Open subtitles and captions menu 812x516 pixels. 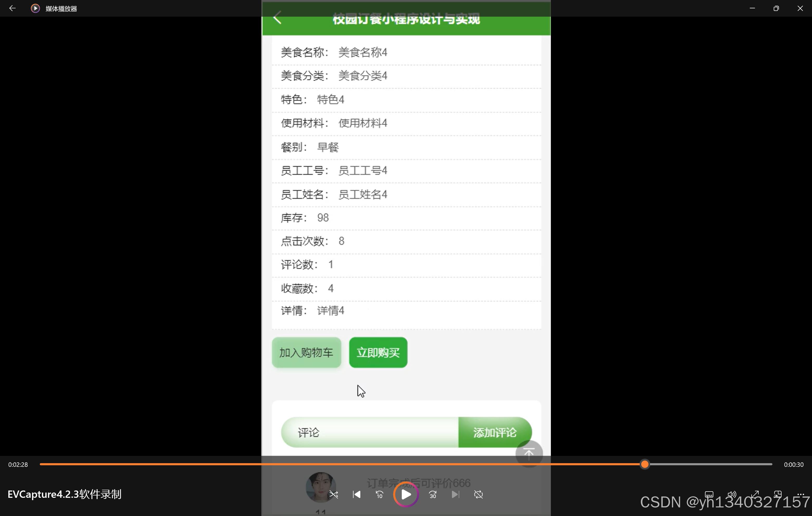point(709,494)
